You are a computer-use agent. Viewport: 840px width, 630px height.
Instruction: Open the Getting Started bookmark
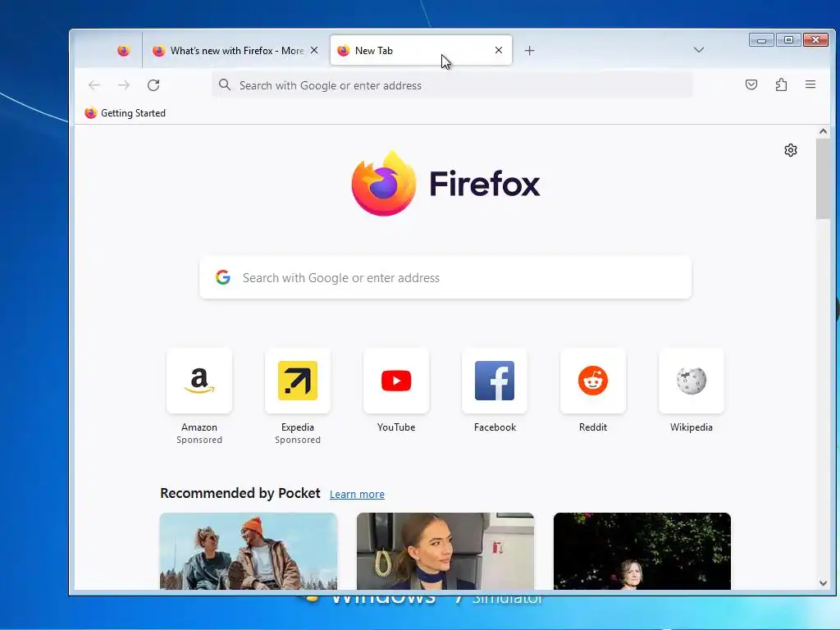tap(126, 113)
